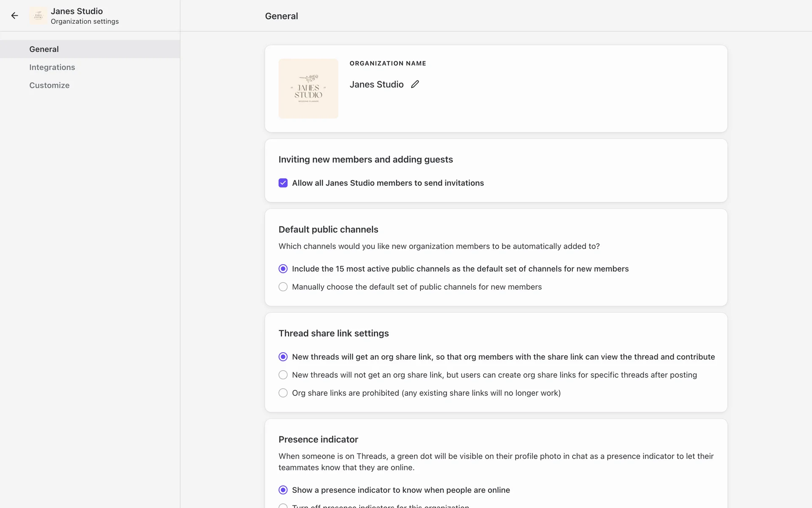Open the Integrations settings tab
Screen dimensions: 812x508
pos(52,67)
